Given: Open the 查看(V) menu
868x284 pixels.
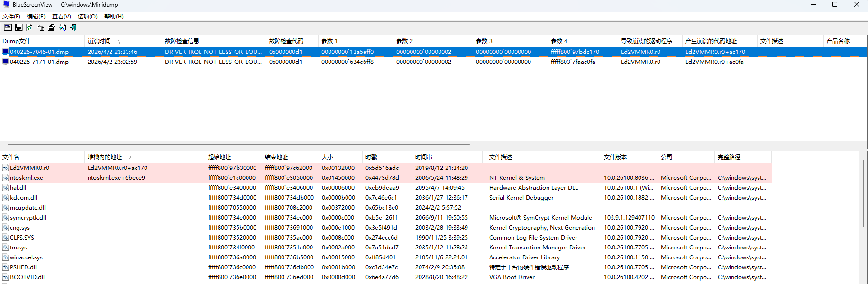Looking at the screenshot, I should click(62, 16).
